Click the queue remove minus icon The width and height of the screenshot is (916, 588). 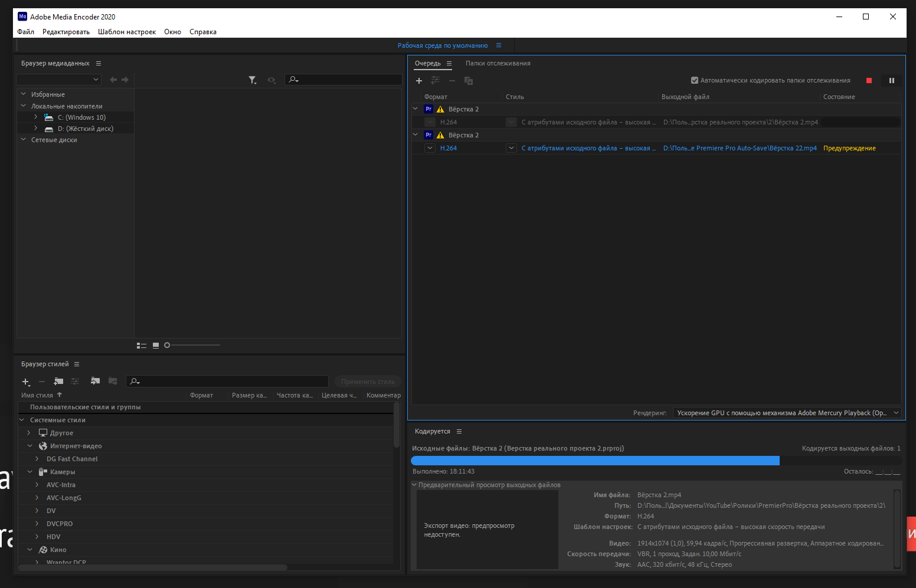click(452, 81)
